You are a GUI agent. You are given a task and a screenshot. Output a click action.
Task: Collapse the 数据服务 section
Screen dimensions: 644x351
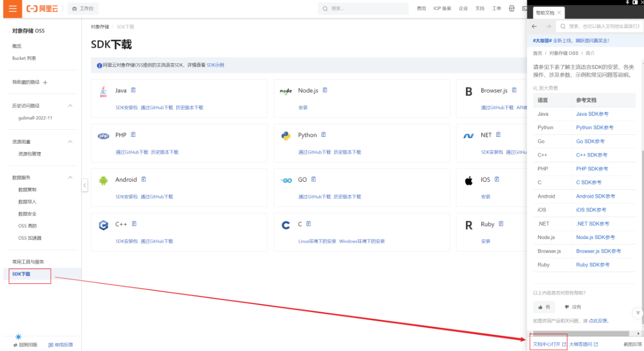tap(70, 177)
